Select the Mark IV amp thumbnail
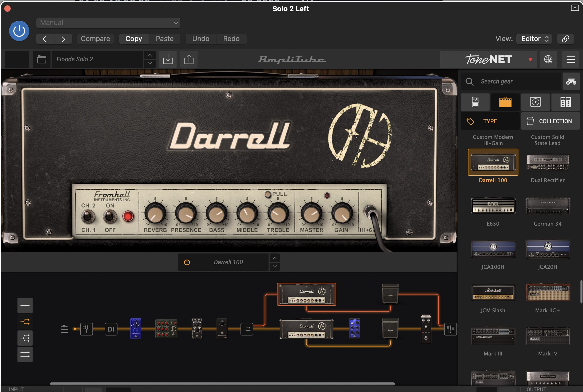 click(x=548, y=336)
